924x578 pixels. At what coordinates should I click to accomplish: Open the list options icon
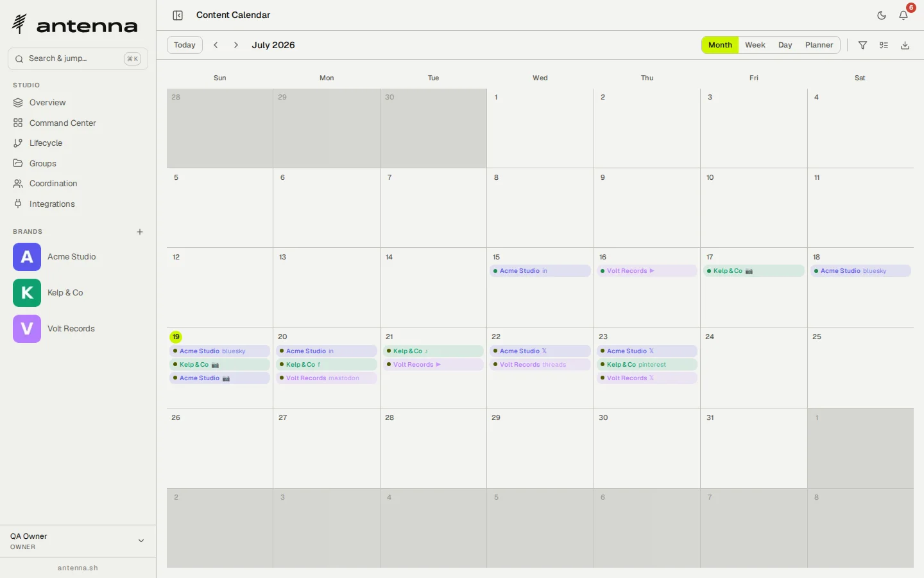(884, 45)
